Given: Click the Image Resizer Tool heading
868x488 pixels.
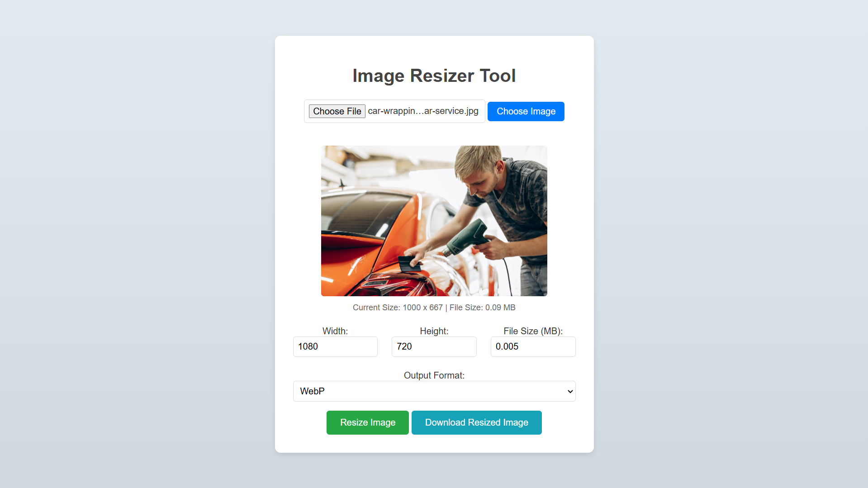Looking at the screenshot, I should 434,76.
